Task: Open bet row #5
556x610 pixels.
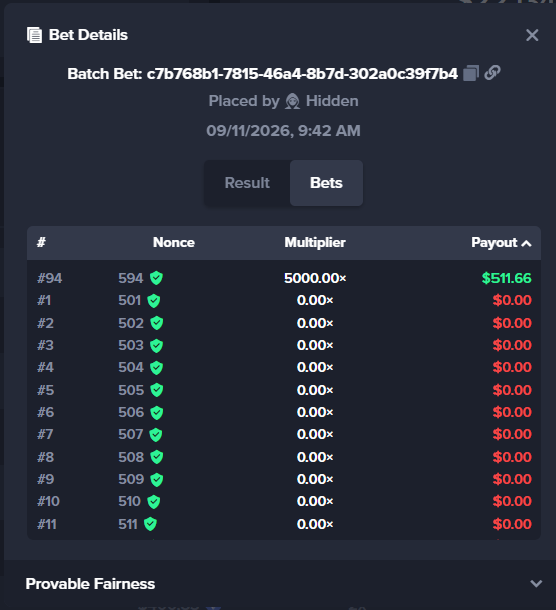Action: [x=284, y=390]
